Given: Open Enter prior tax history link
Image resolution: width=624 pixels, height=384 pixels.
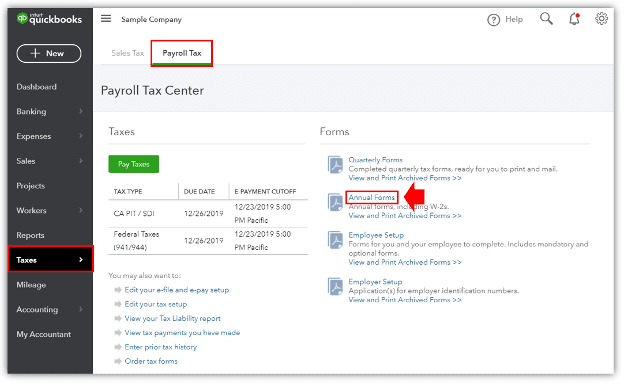Looking at the screenshot, I should (160, 347).
